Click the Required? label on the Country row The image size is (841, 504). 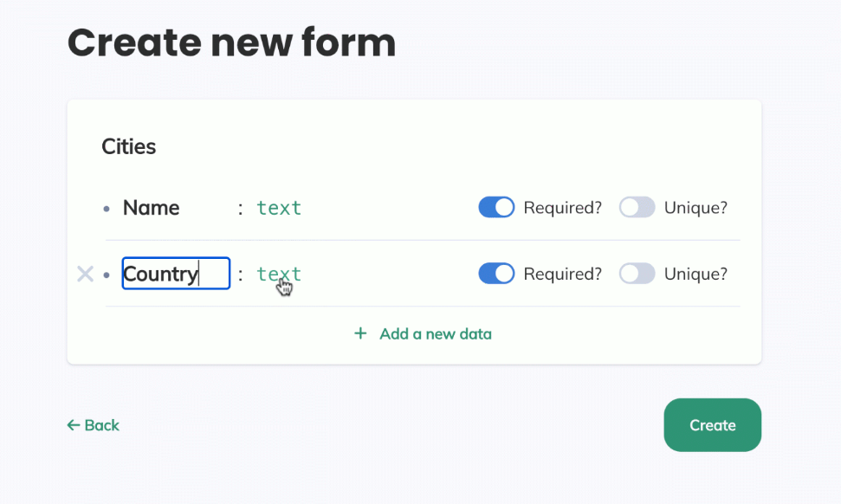562,274
